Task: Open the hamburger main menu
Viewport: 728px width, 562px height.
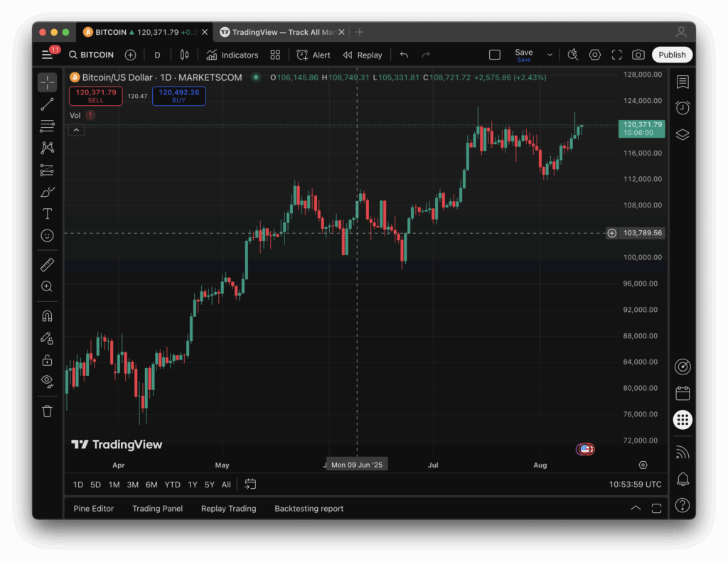Action: point(48,55)
